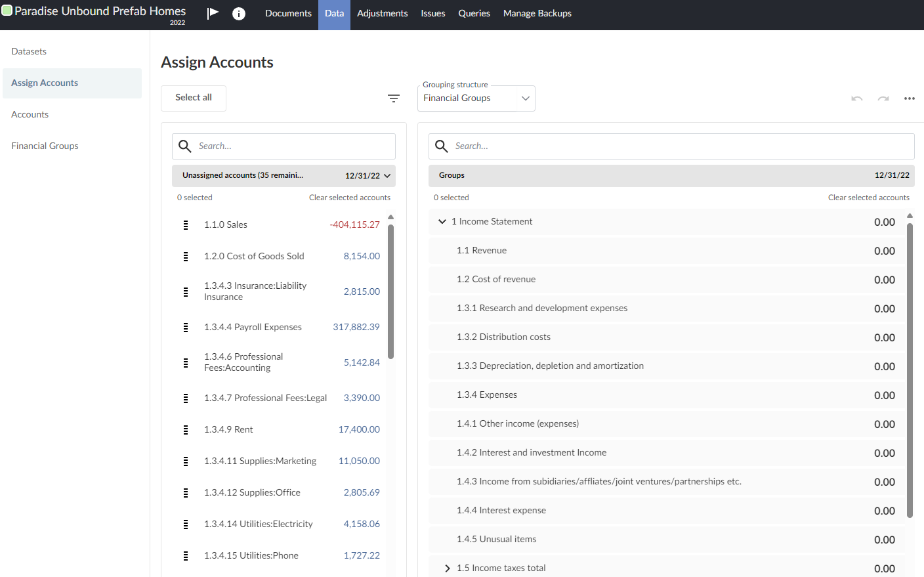Screen dimensions: 924x577
Task: Select the Financial Groups sidebar entry
Action: click(45, 145)
